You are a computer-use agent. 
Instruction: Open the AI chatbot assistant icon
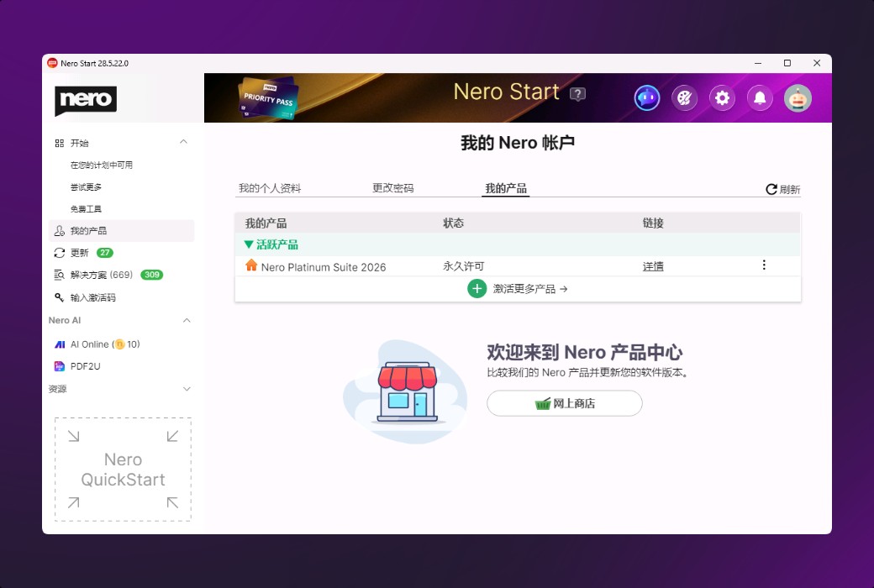646,98
